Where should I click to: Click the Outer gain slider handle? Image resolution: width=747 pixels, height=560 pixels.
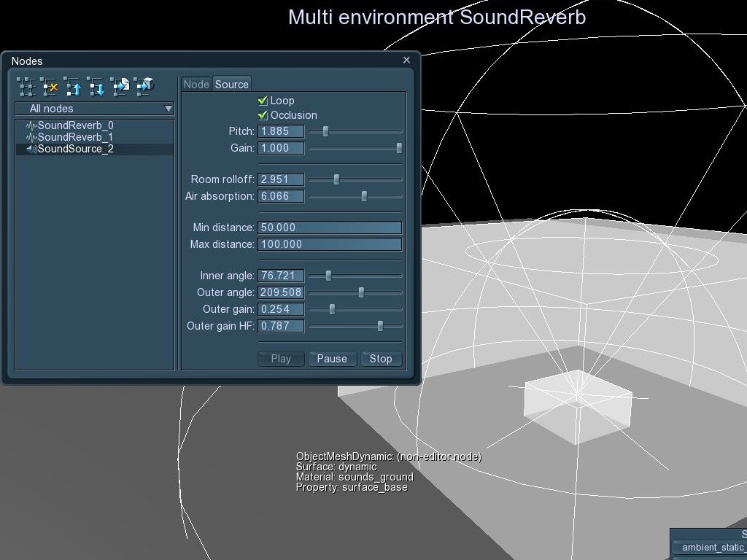point(332,309)
